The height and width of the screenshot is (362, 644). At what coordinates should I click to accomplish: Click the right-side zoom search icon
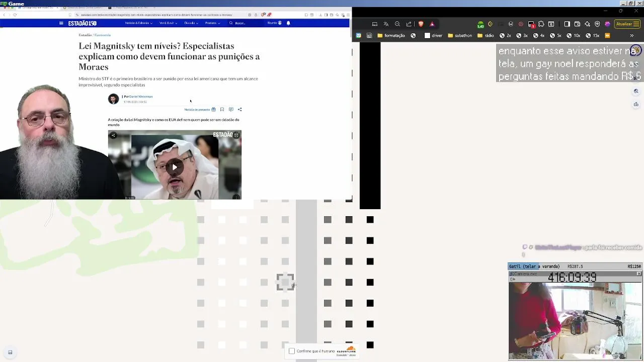[x=636, y=92]
